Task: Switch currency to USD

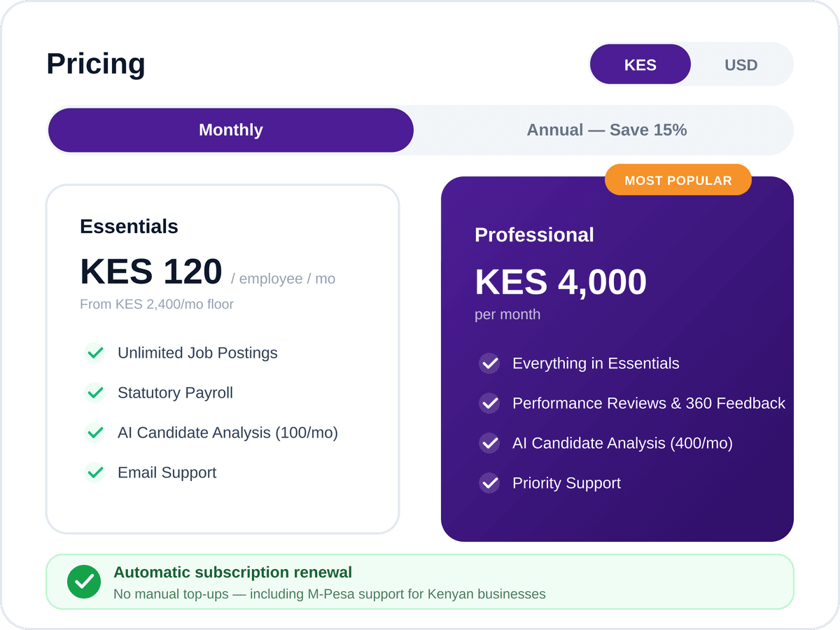Action: click(x=741, y=64)
